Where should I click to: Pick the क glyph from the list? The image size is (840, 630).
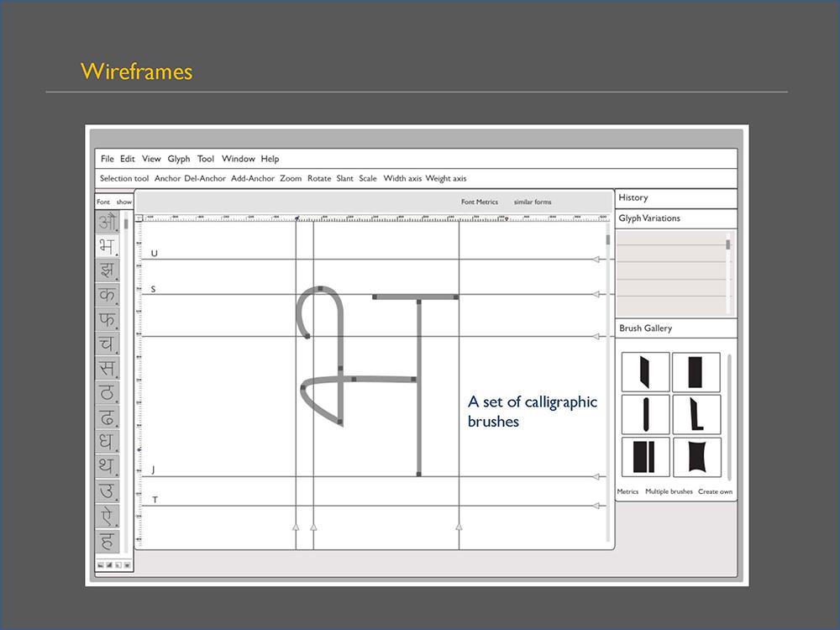click(x=108, y=295)
